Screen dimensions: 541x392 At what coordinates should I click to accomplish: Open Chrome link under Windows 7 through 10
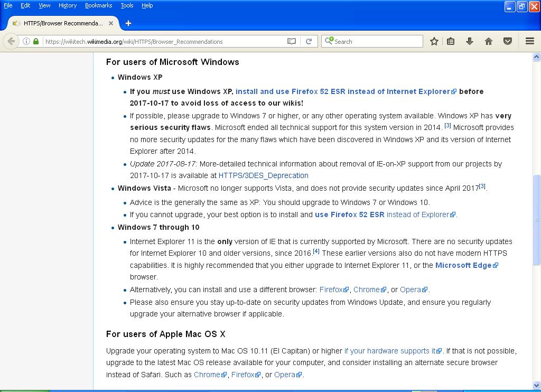(x=370, y=290)
